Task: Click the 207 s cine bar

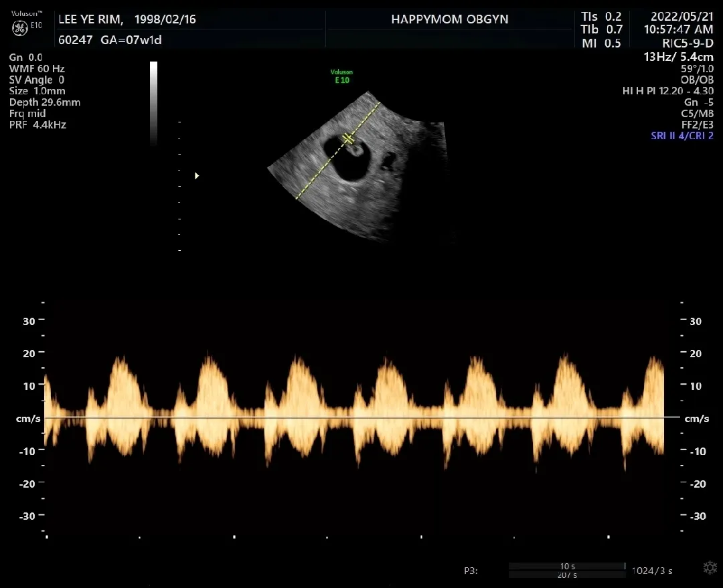Action: 567,575
